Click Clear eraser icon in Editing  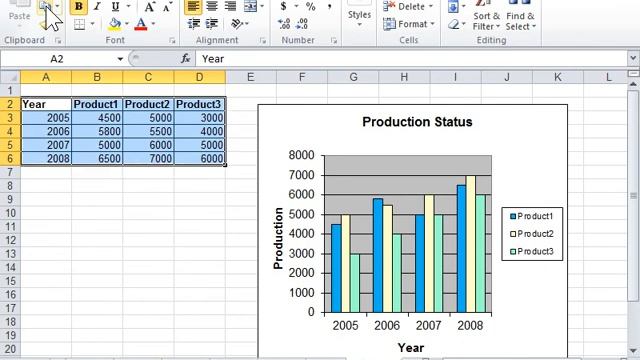pyautogui.click(x=453, y=24)
